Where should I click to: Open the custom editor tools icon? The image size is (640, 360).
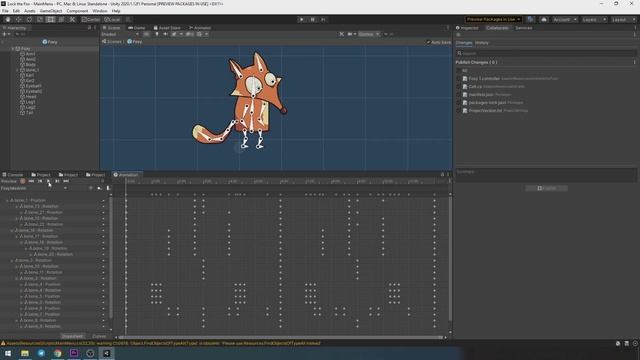(x=72, y=19)
